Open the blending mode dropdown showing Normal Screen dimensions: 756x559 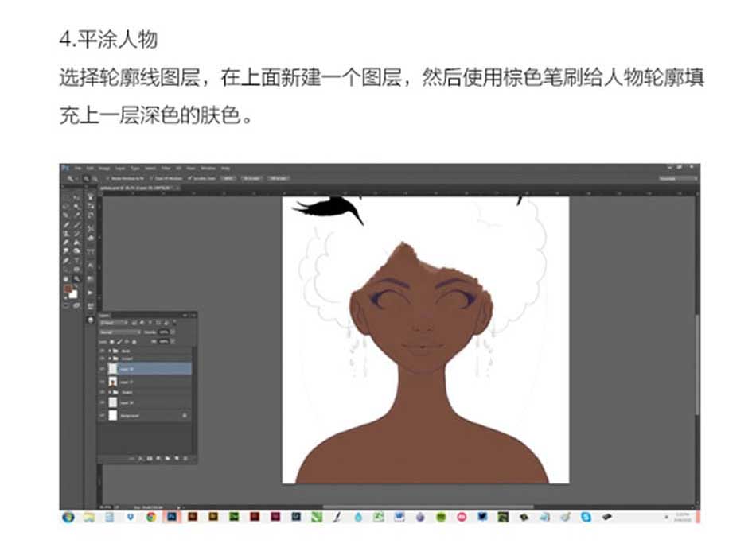(x=120, y=332)
